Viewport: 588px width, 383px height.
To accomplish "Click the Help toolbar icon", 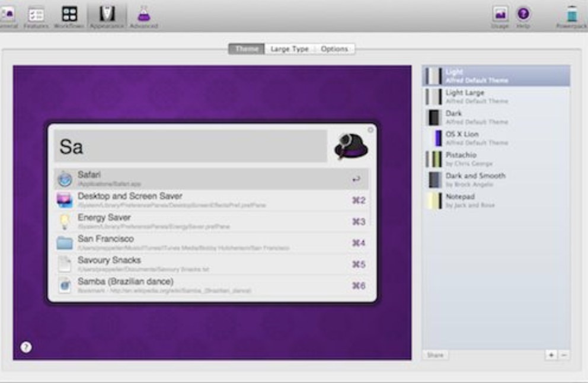I will 523,17.
